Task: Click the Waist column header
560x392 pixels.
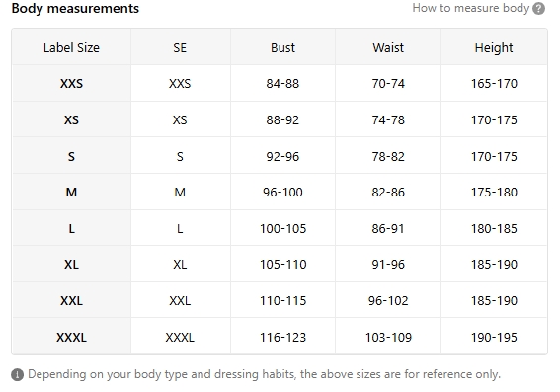Action: point(388,47)
